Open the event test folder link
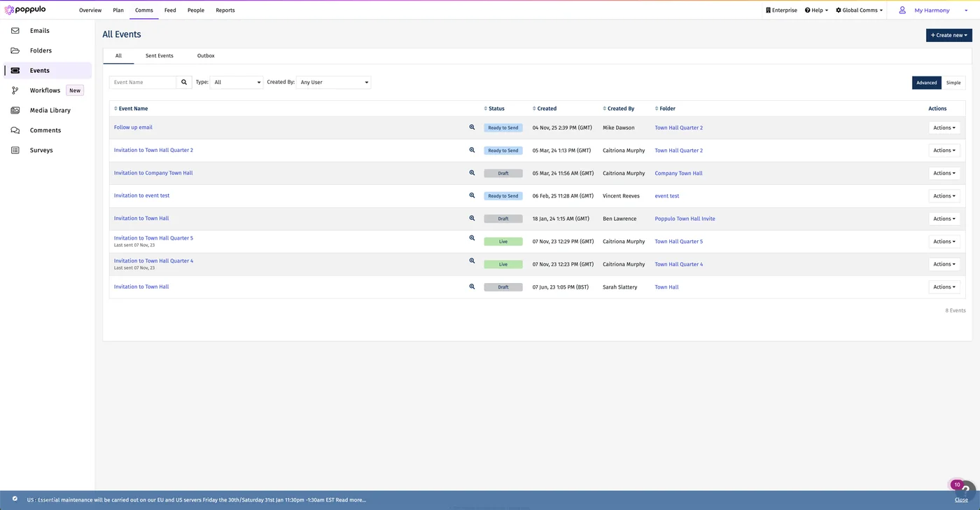 [666, 196]
